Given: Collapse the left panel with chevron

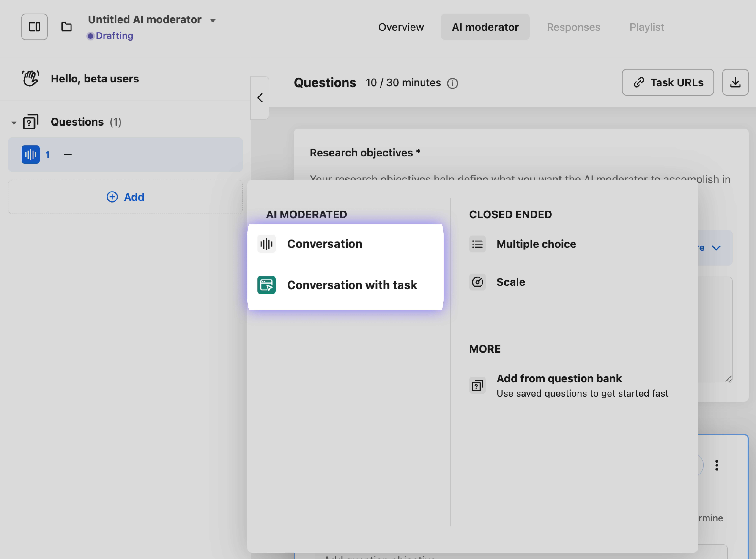Looking at the screenshot, I should (x=260, y=98).
